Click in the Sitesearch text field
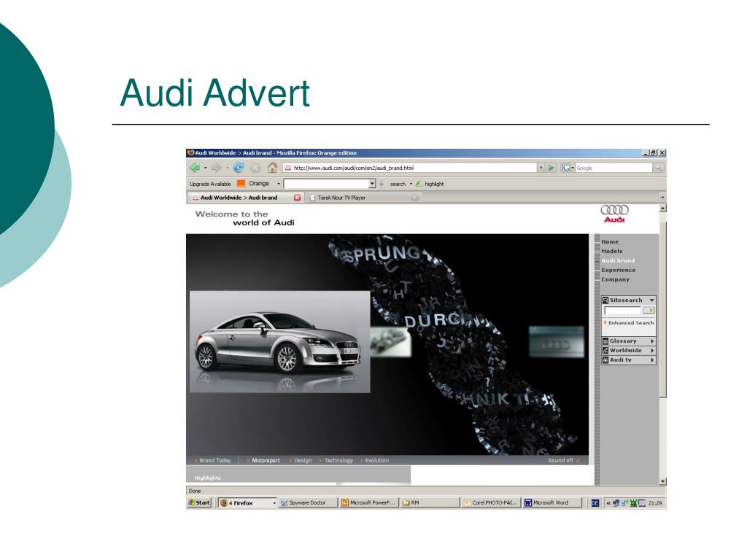The width and height of the screenshot is (747, 560). [x=623, y=310]
